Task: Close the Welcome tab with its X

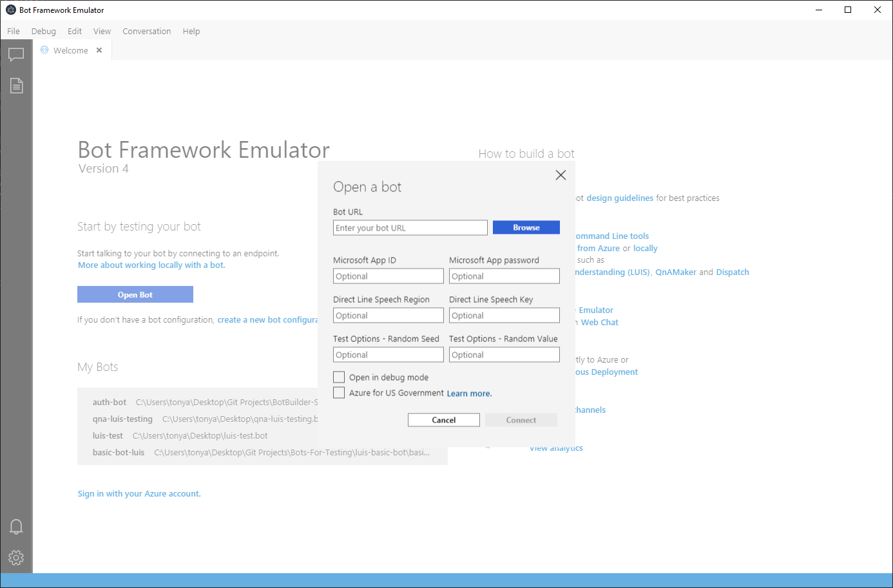Action: (99, 50)
